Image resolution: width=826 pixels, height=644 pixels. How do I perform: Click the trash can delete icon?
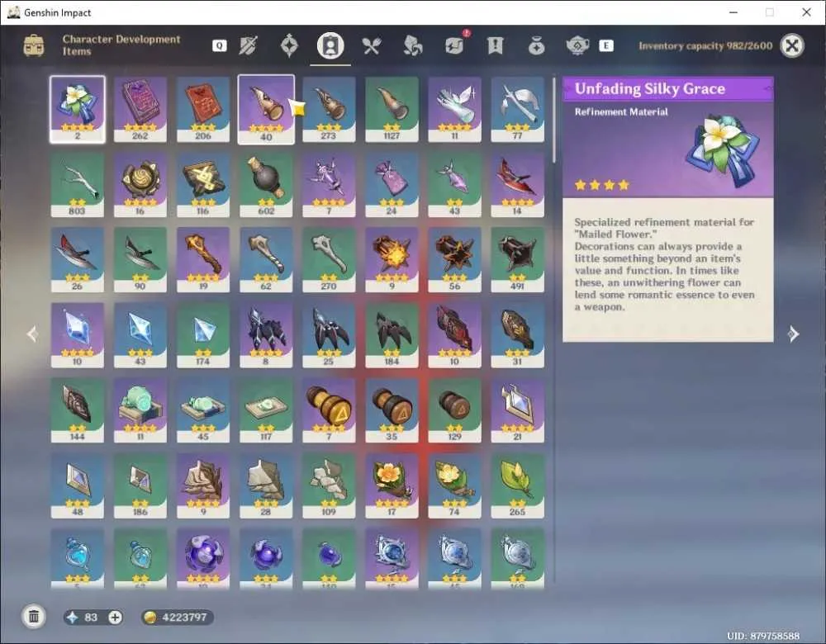coord(34,617)
